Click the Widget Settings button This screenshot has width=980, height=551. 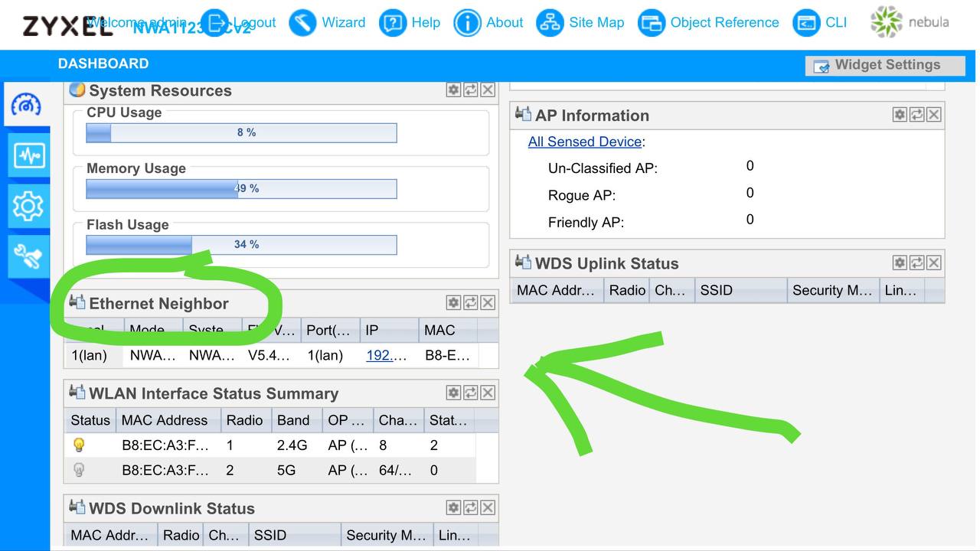click(x=885, y=65)
